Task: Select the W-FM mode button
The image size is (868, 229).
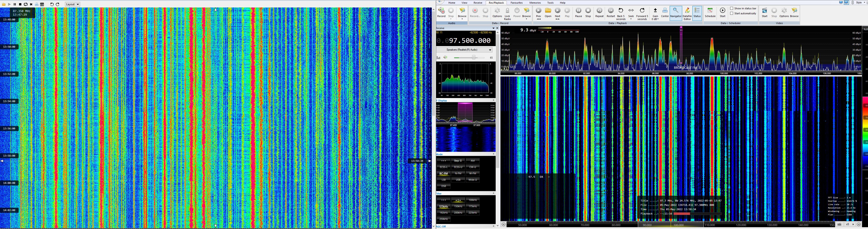Action: tap(473, 173)
